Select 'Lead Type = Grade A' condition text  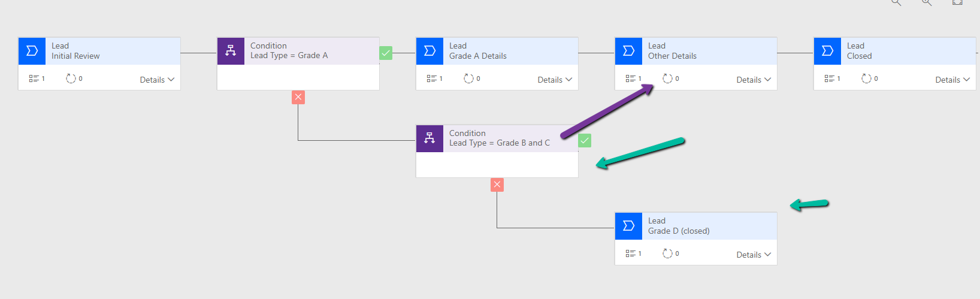tap(289, 55)
